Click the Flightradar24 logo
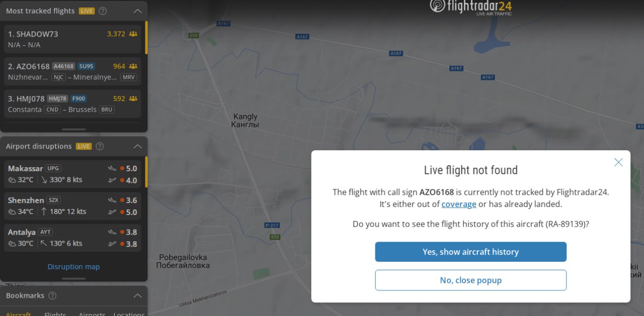 point(470,7)
